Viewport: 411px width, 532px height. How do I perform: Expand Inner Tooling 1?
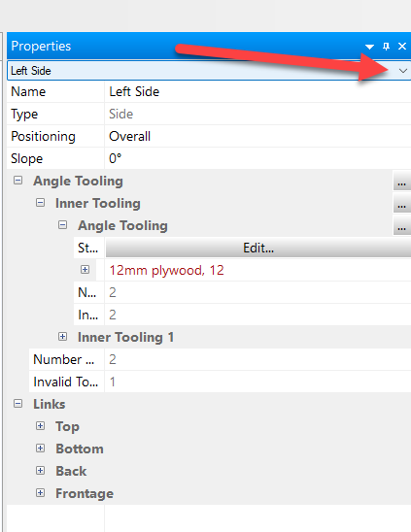(x=62, y=337)
